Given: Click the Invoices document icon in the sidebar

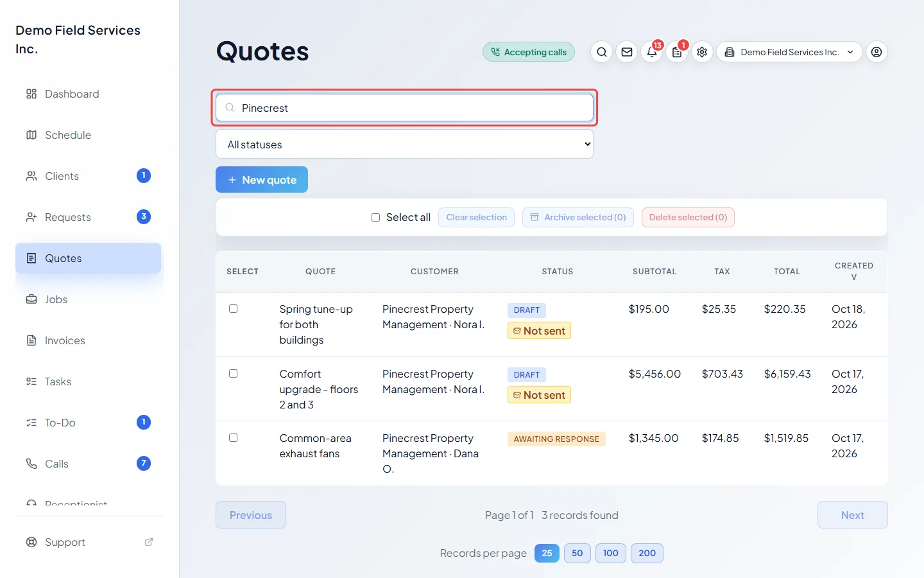Looking at the screenshot, I should (31, 340).
